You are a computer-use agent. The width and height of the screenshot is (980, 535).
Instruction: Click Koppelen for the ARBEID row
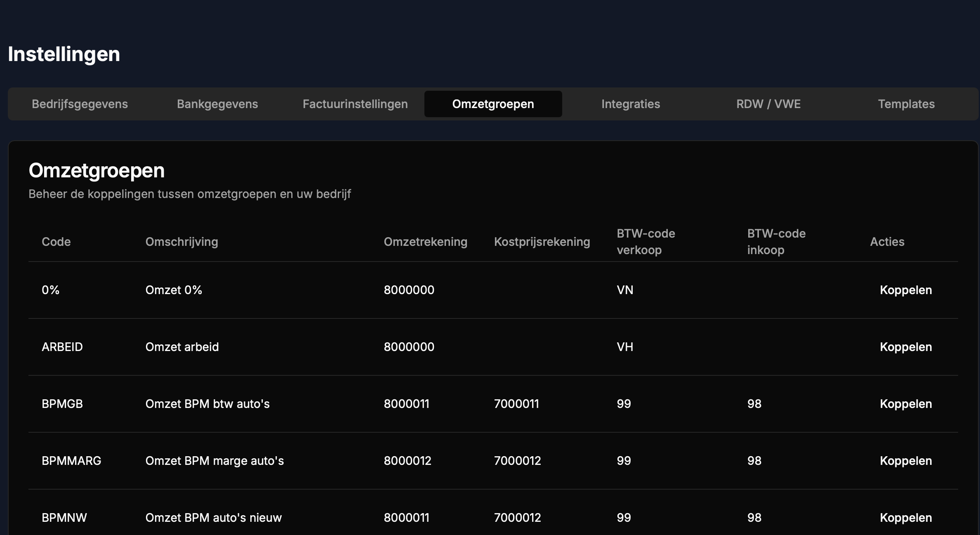coord(906,347)
